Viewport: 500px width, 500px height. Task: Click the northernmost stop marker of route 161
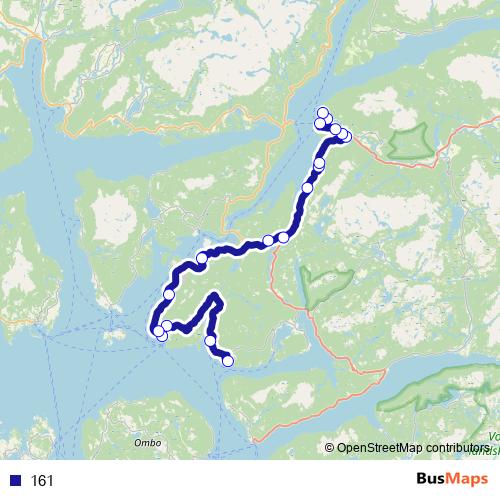pos(323,113)
